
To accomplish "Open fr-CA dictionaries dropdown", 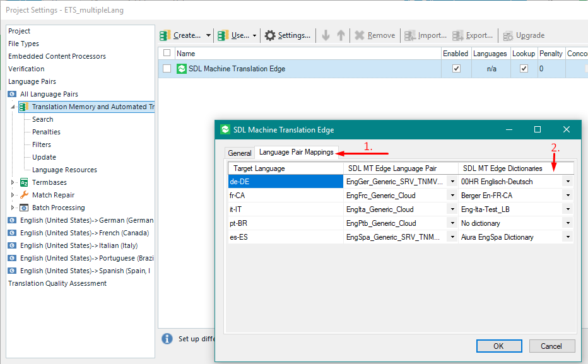I will (x=568, y=196).
